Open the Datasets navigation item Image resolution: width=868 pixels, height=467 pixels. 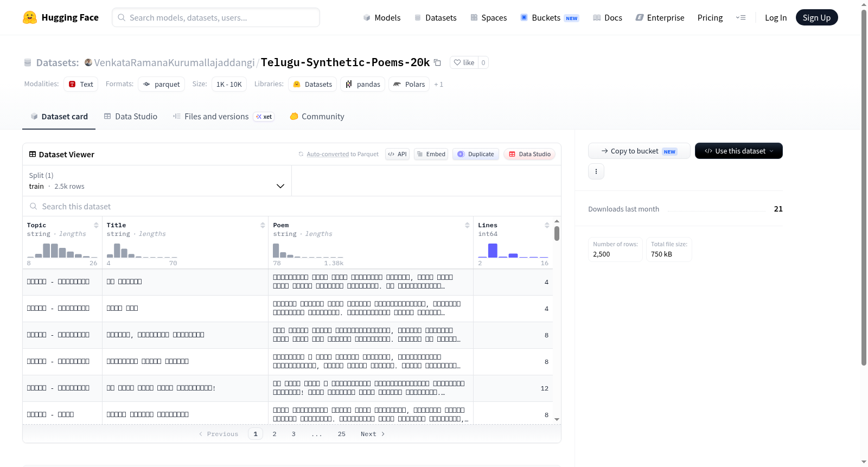click(x=435, y=18)
